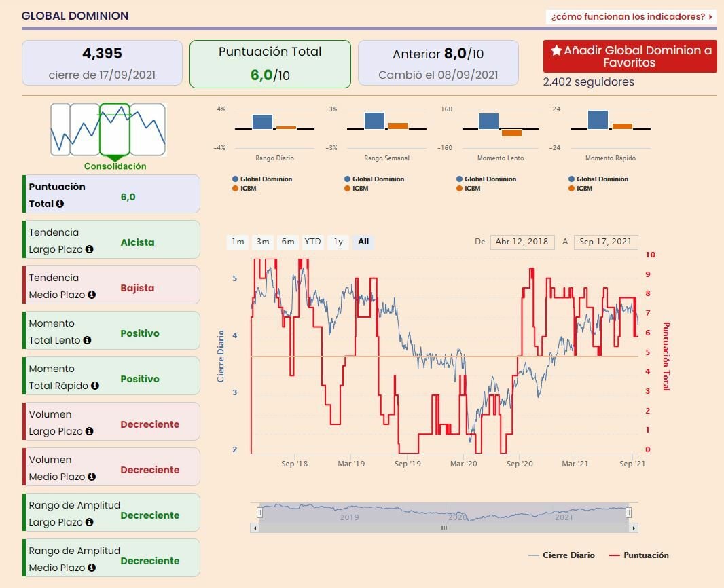Toggle IGBM legend under Momento Lento
The image size is (724, 588).
click(469, 188)
